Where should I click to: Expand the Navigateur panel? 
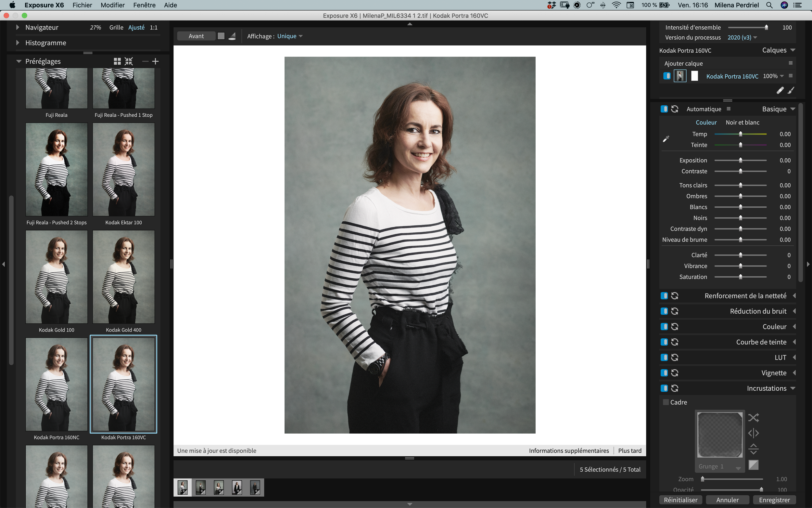coord(18,27)
